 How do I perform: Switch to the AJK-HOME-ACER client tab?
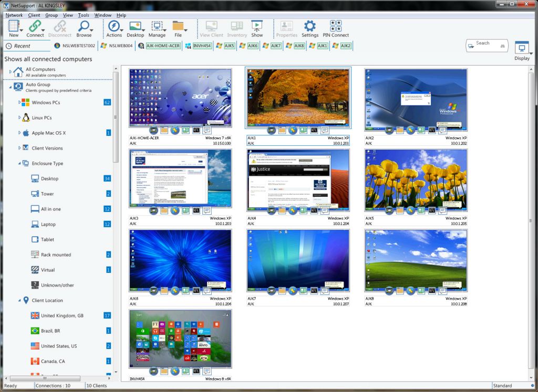[162, 46]
